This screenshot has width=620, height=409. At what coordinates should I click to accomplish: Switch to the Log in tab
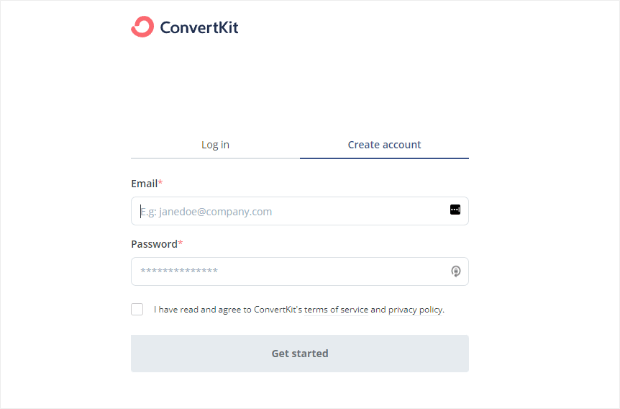(215, 145)
